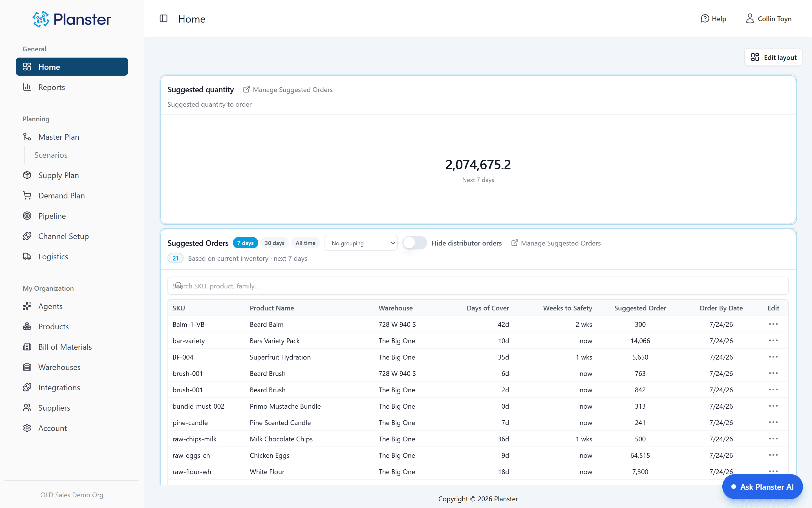
Task: Click the Primo Mustache Bundle cell
Action: (x=285, y=406)
